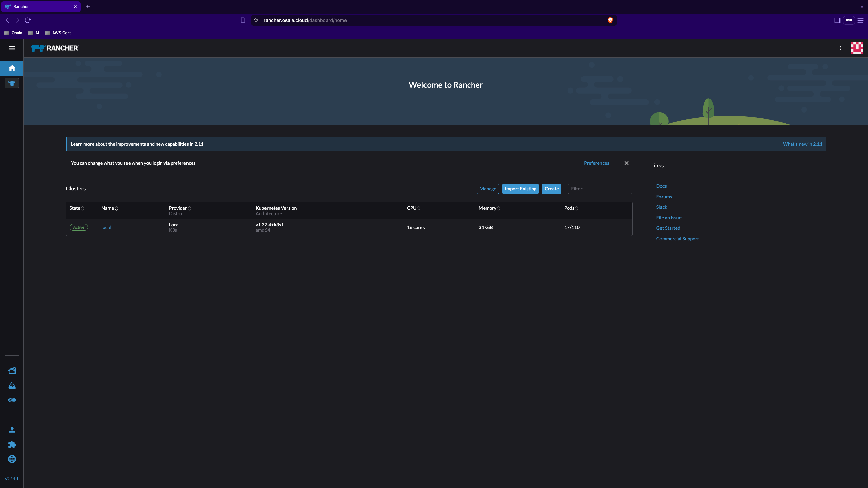Click the Kubernetes Version column header

(276, 208)
